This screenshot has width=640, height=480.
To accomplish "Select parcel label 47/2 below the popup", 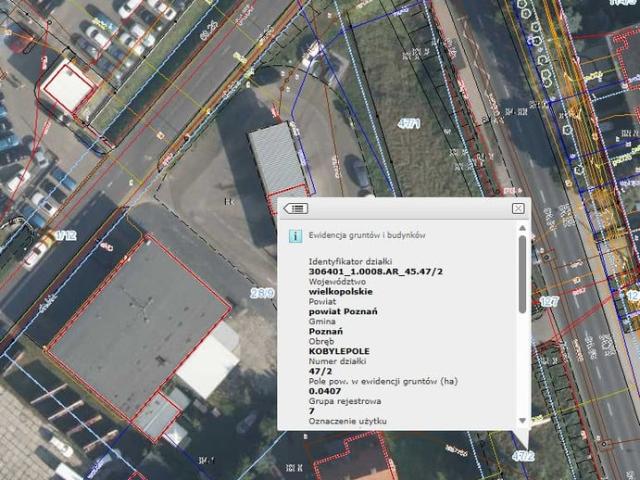I will coord(523,456).
